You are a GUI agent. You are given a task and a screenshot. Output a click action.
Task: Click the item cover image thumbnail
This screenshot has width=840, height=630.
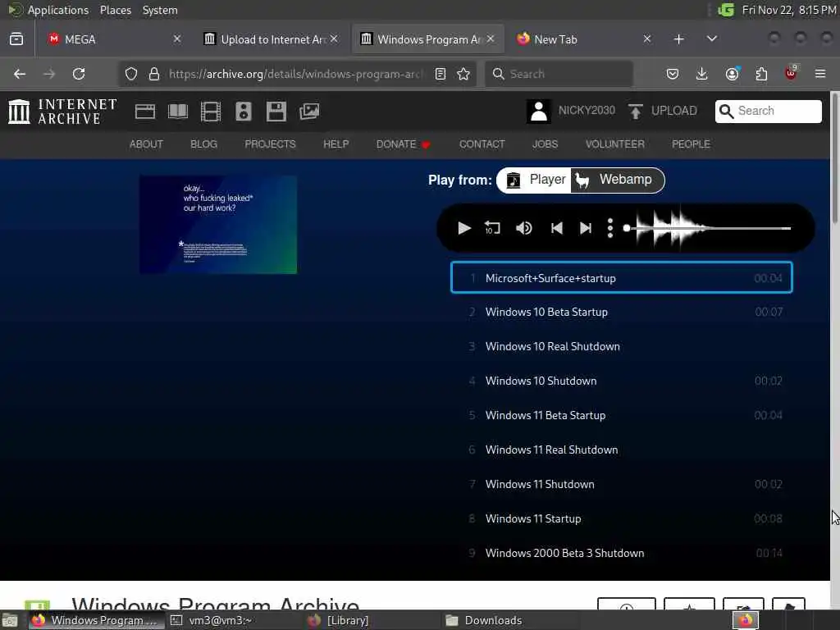[218, 225]
